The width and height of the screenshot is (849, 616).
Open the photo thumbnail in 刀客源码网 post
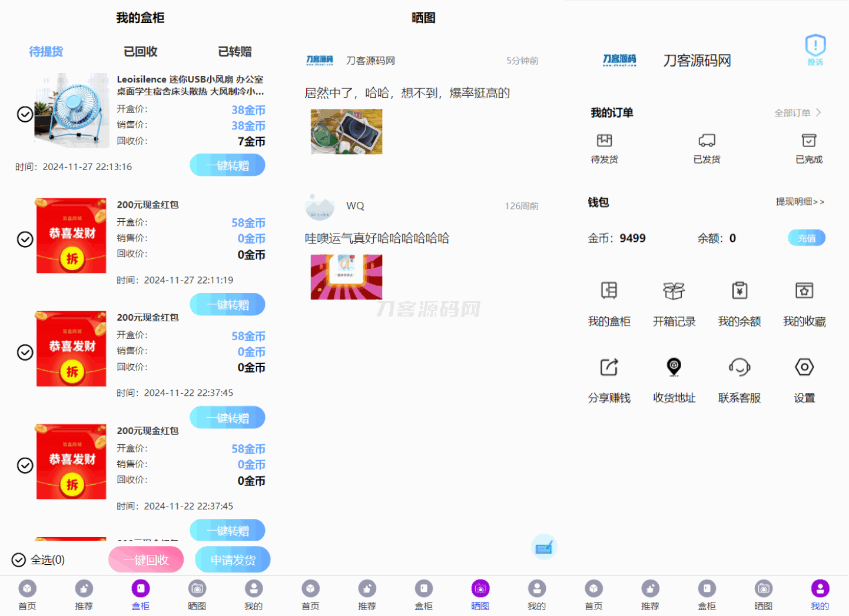click(x=346, y=132)
